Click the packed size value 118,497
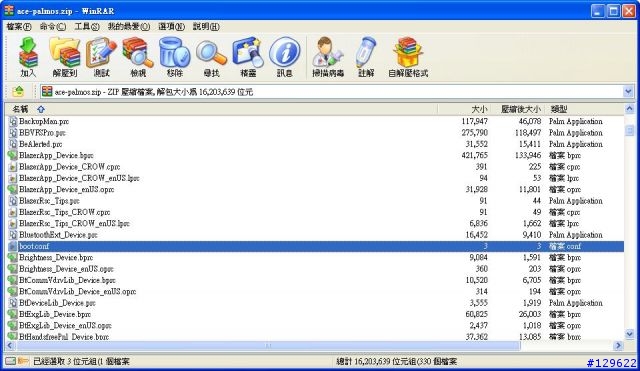This screenshot has height=371, width=640. click(x=528, y=133)
